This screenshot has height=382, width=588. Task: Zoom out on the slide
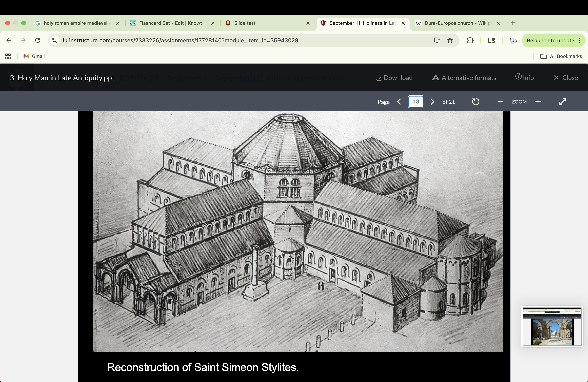click(501, 101)
